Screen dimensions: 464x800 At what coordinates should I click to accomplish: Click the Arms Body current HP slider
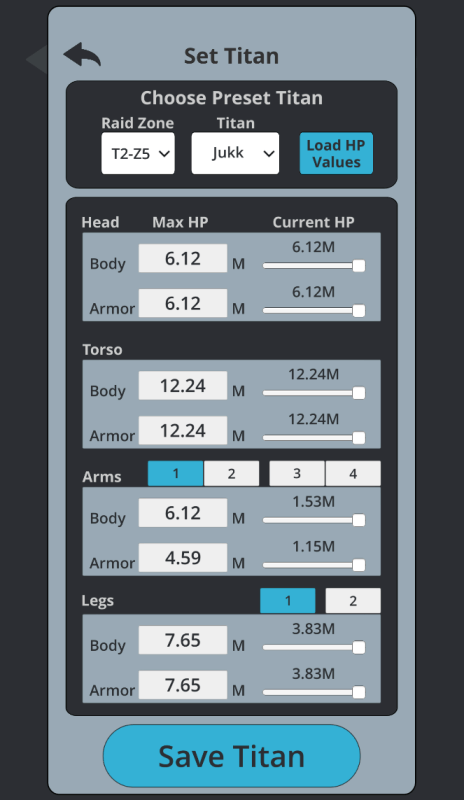[x=314, y=520]
